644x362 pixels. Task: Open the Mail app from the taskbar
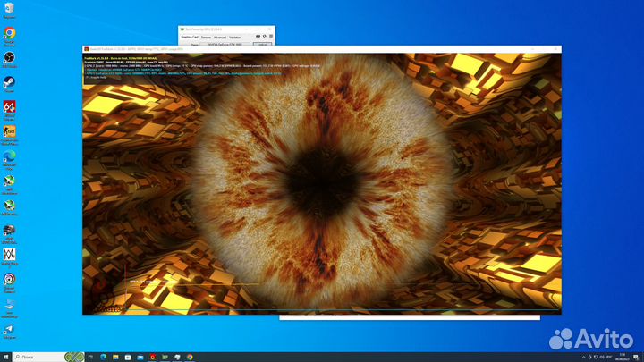[x=140, y=357]
